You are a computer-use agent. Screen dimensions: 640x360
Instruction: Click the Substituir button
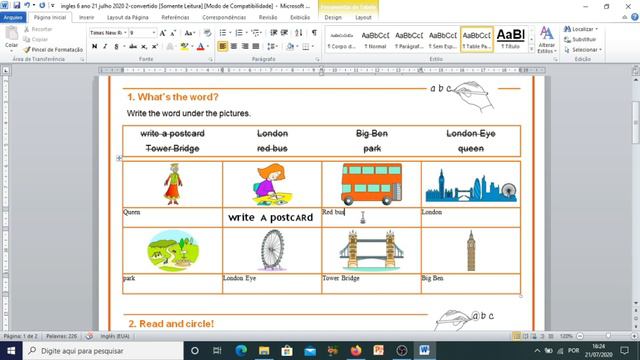580,39
